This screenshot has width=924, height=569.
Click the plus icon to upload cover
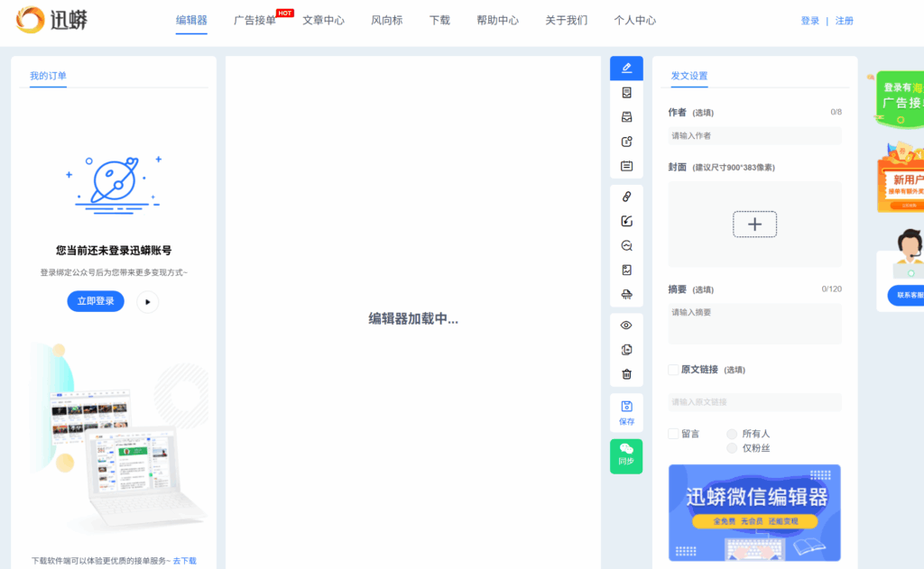click(x=755, y=225)
